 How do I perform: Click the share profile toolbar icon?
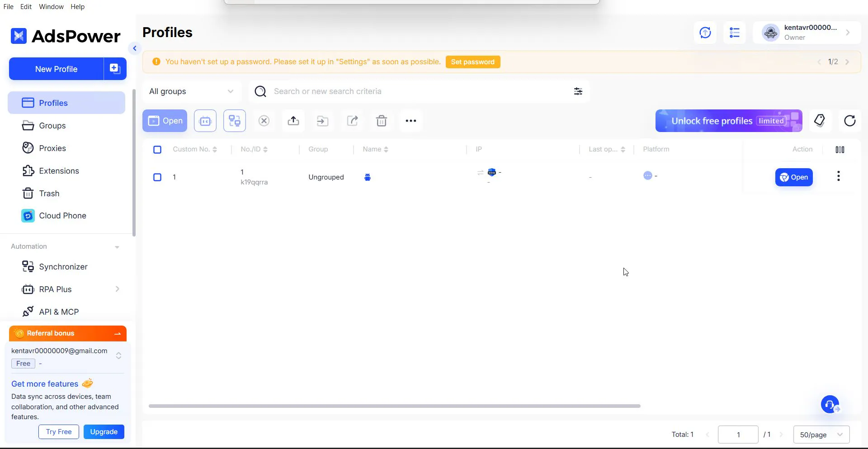[352, 121]
